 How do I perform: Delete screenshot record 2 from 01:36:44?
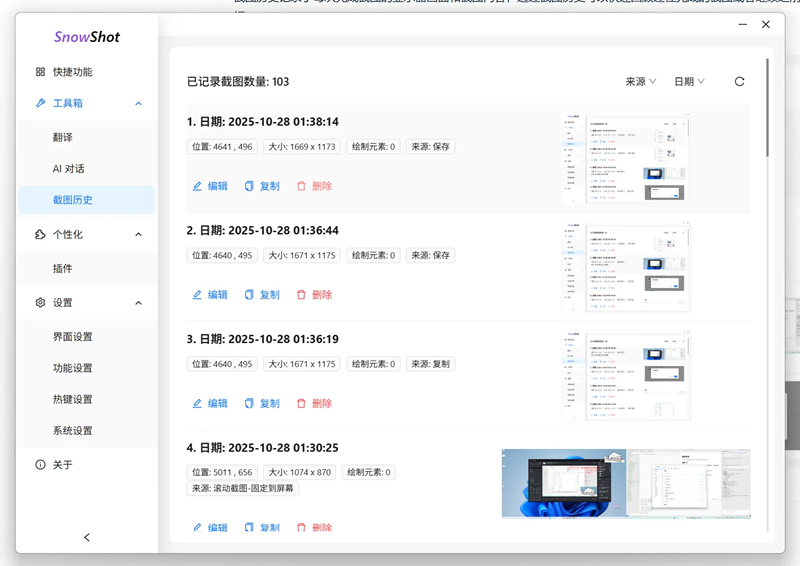[x=314, y=294]
